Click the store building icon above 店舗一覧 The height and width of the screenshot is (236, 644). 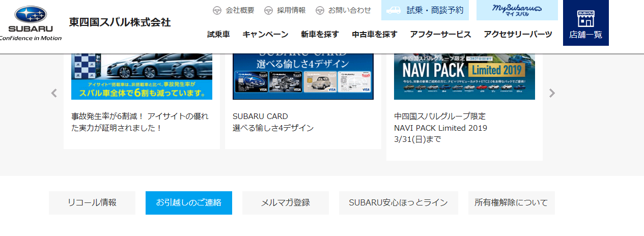point(585,18)
